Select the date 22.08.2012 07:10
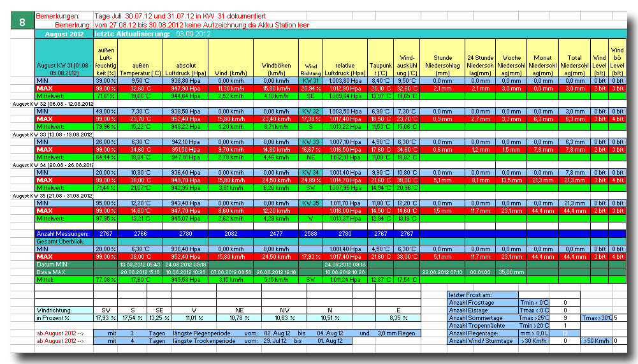This screenshot has width=638, height=364. point(442,272)
